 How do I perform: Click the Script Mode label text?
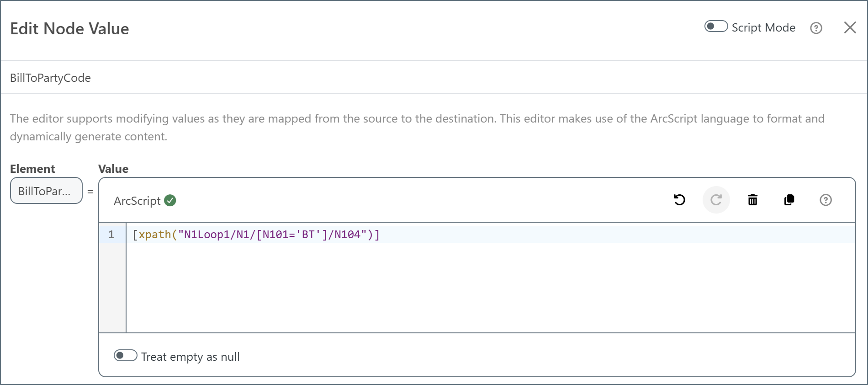coord(763,28)
